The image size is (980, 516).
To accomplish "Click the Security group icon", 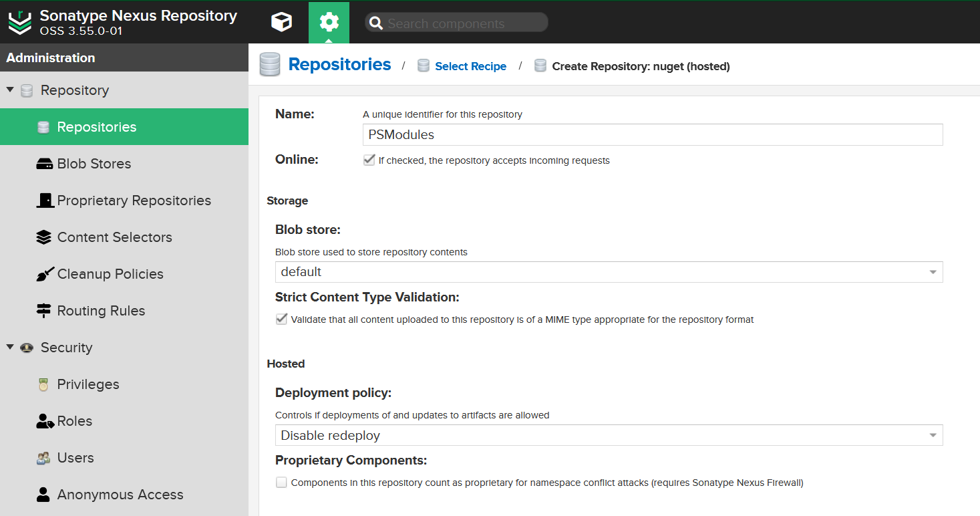I will point(27,348).
